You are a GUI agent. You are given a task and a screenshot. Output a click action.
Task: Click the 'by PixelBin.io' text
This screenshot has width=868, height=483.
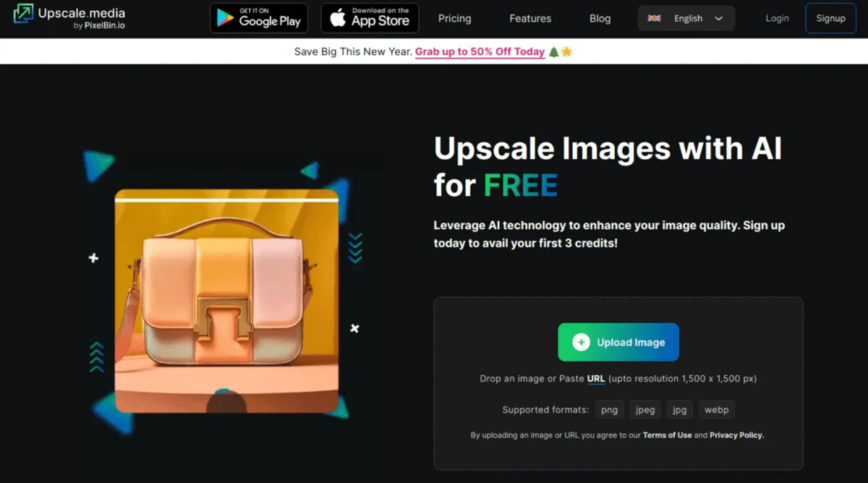tap(100, 26)
